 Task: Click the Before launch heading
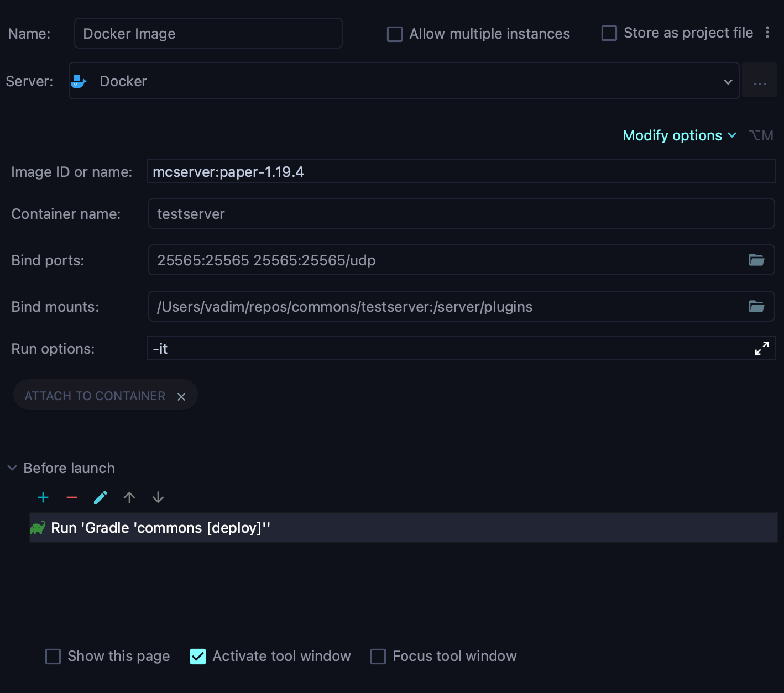pyautogui.click(x=69, y=468)
